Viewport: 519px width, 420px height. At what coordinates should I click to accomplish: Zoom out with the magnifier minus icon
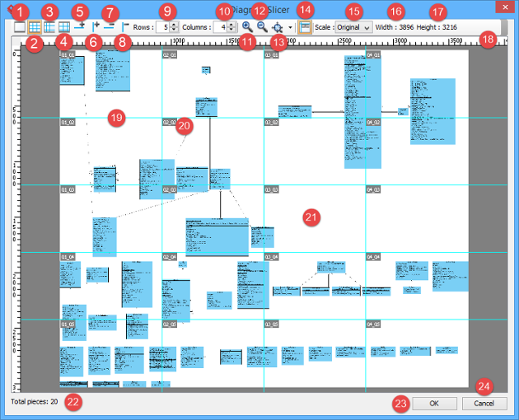262,27
